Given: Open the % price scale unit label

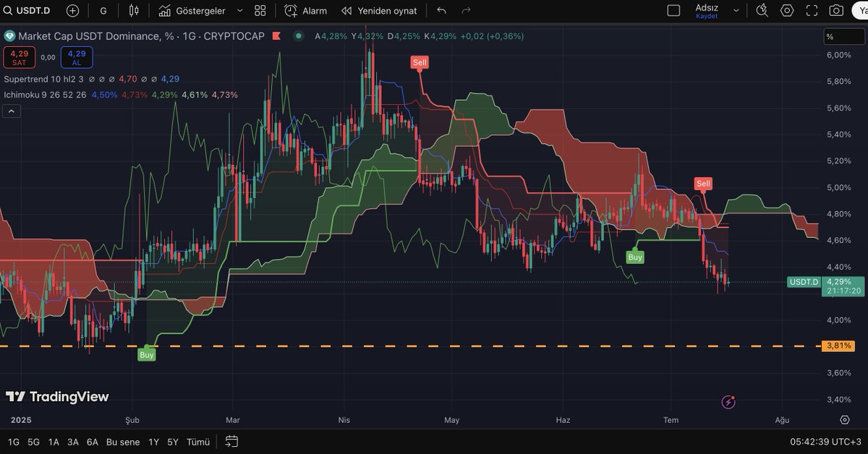Looking at the screenshot, I should click(x=843, y=37).
